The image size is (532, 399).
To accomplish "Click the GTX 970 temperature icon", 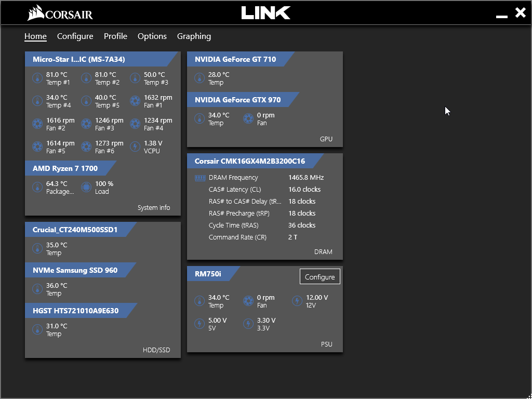I will pos(199,119).
